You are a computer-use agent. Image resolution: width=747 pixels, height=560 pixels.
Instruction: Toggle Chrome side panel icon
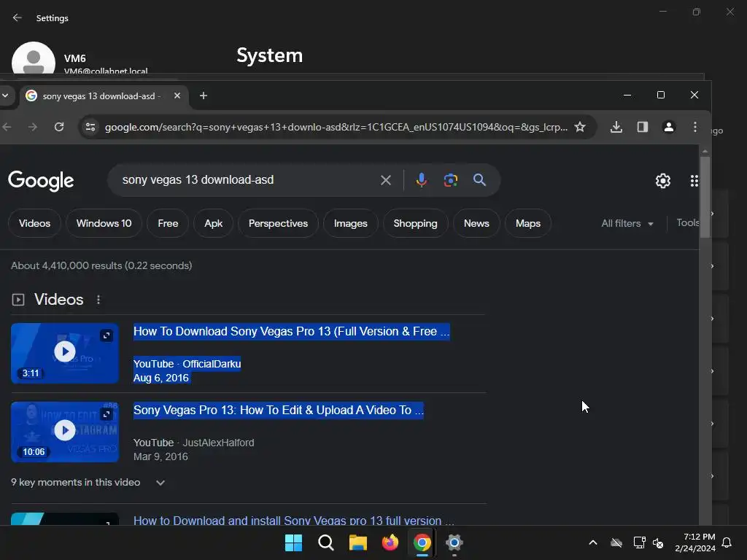pyautogui.click(x=642, y=127)
